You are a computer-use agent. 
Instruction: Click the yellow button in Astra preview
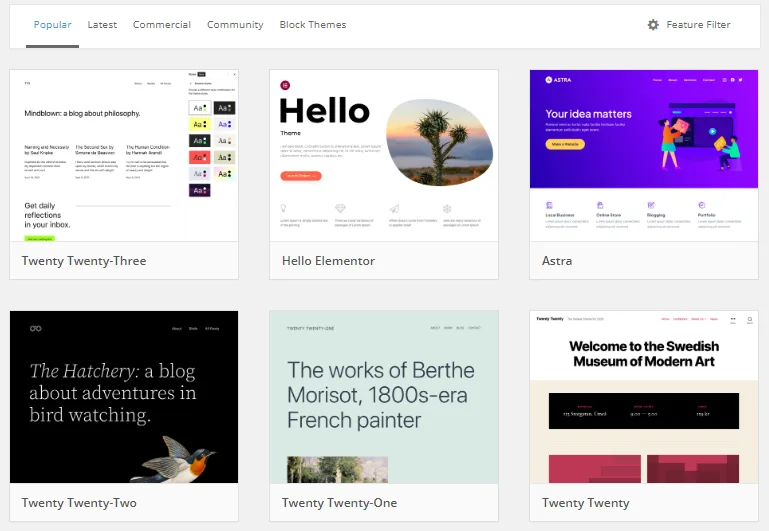[x=565, y=144]
